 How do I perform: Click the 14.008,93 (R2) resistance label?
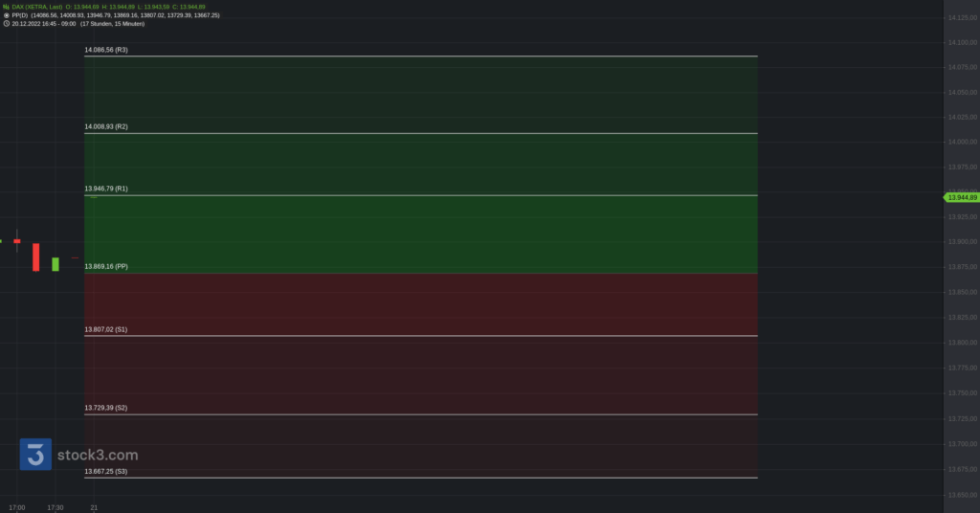coord(105,126)
